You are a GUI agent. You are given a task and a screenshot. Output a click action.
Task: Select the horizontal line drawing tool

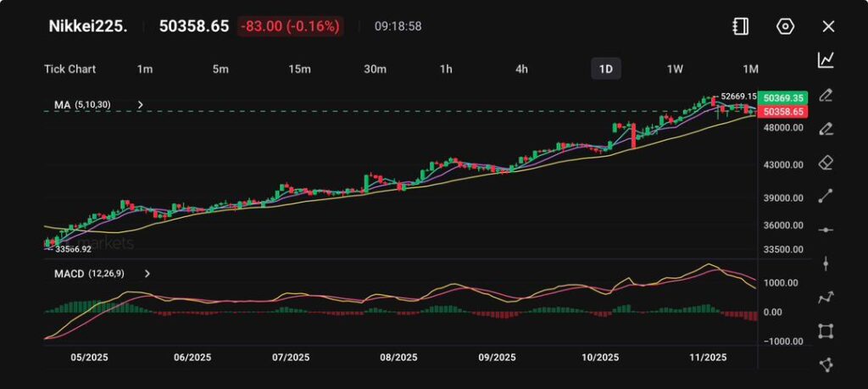[826, 230]
